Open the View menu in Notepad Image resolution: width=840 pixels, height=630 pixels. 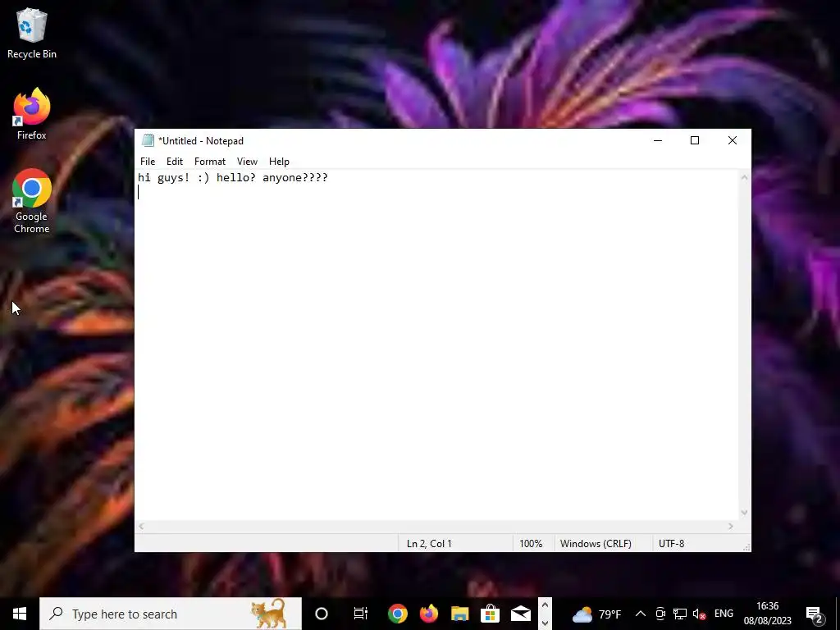pyautogui.click(x=247, y=162)
